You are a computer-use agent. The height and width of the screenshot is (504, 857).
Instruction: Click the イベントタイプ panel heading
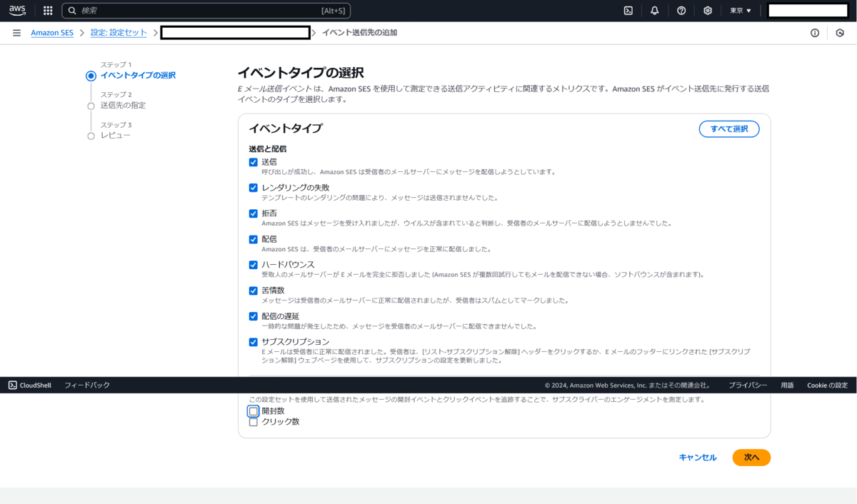286,128
